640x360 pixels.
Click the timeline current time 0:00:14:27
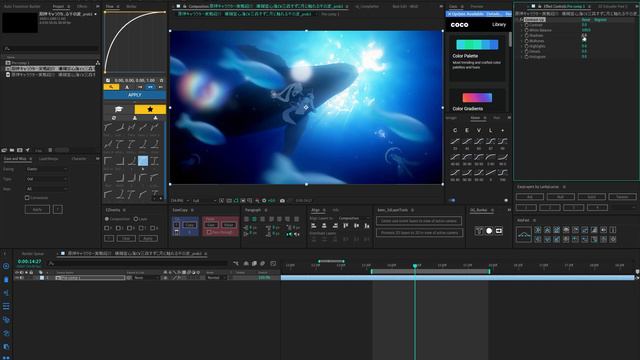(x=29, y=261)
